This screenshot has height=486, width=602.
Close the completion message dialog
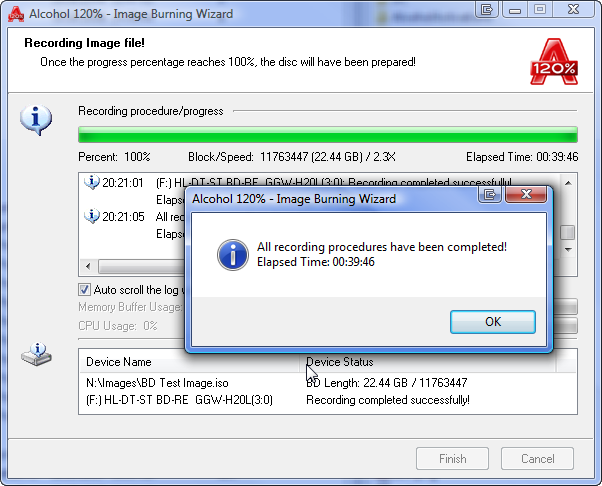(526, 195)
